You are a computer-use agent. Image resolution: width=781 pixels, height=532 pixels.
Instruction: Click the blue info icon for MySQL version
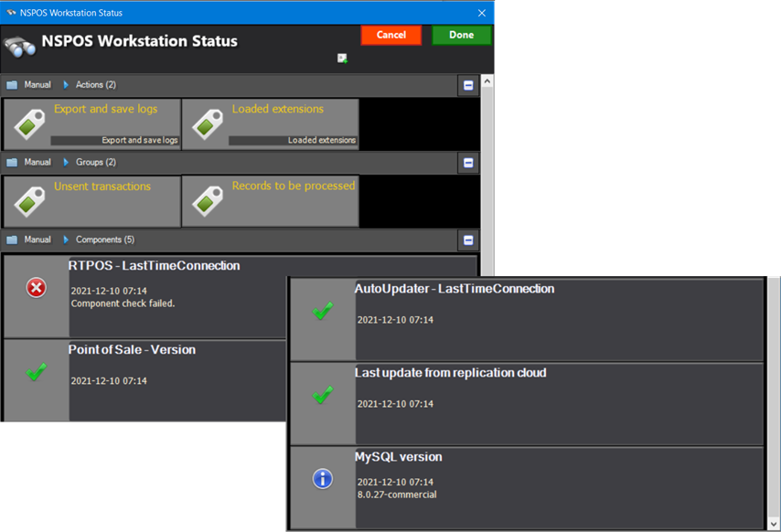323,479
